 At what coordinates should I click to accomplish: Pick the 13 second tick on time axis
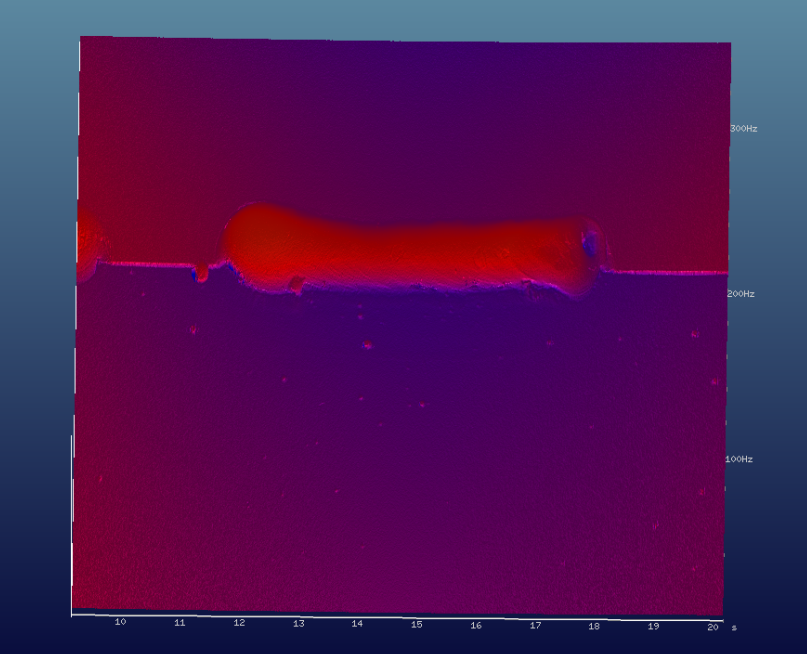coord(298,624)
